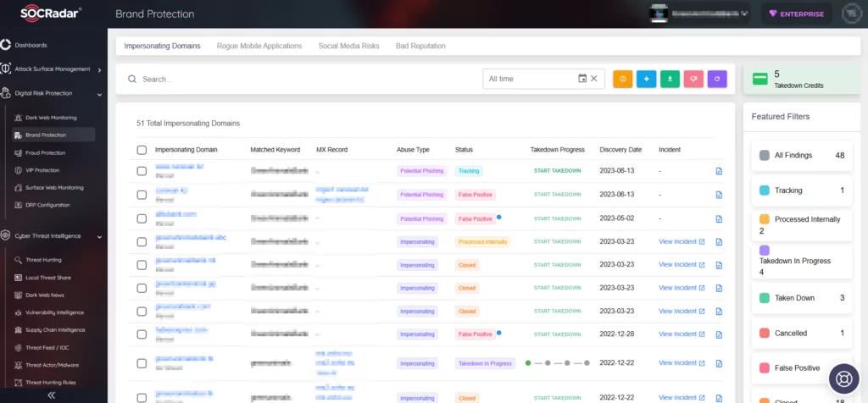Open Vulnerability Intelligence in sidebar
This screenshot has width=868, height=403.
coord(54,312)
